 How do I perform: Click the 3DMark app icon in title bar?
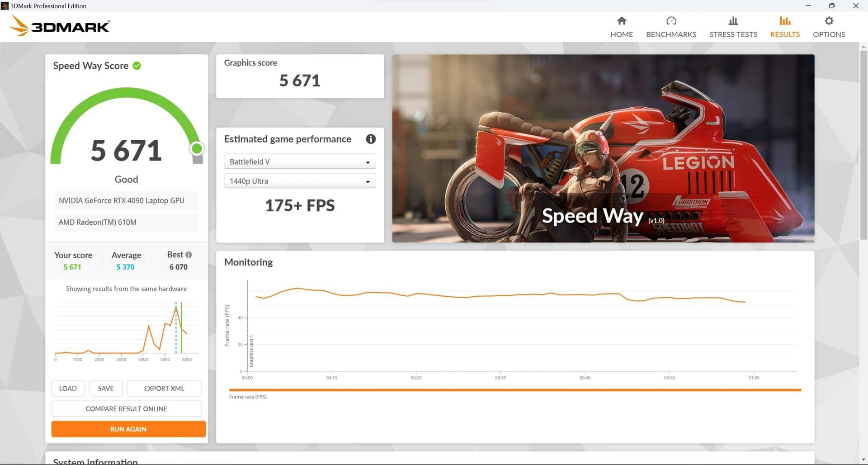click(5, 5)
